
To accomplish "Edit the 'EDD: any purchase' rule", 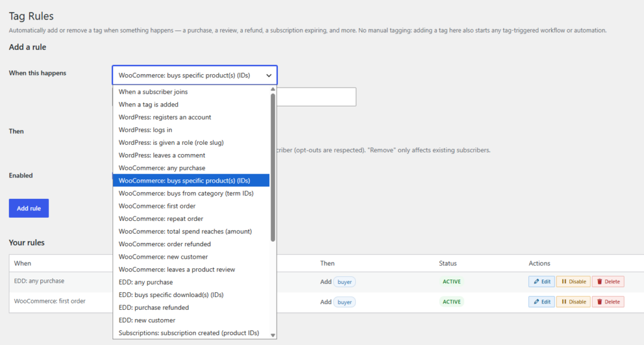I will pos(541,281).
